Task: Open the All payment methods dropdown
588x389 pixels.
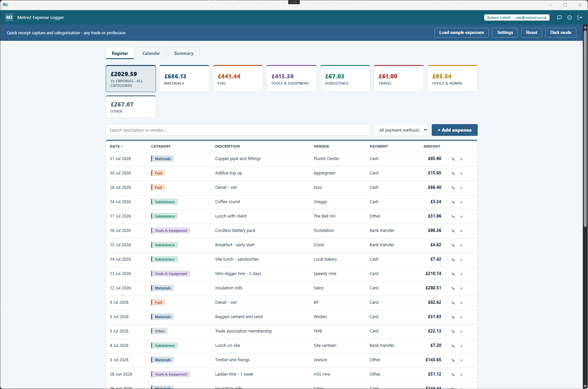Action: click(x=401, y=130)
